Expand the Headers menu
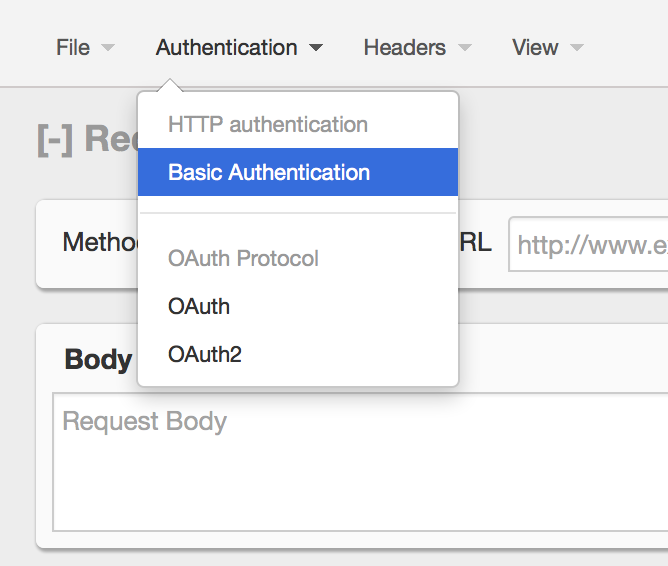Screen dimensions: 668x566 coord(404,48)
